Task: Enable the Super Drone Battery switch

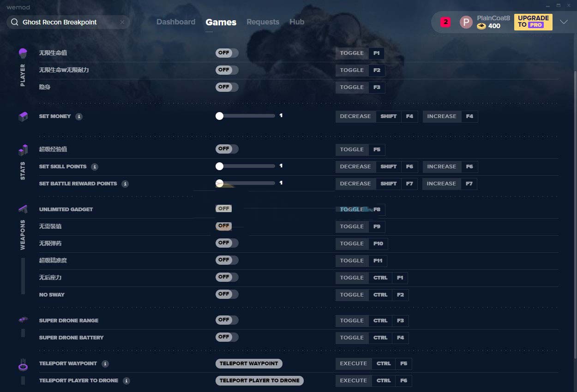Action: (x=227, y=337)
